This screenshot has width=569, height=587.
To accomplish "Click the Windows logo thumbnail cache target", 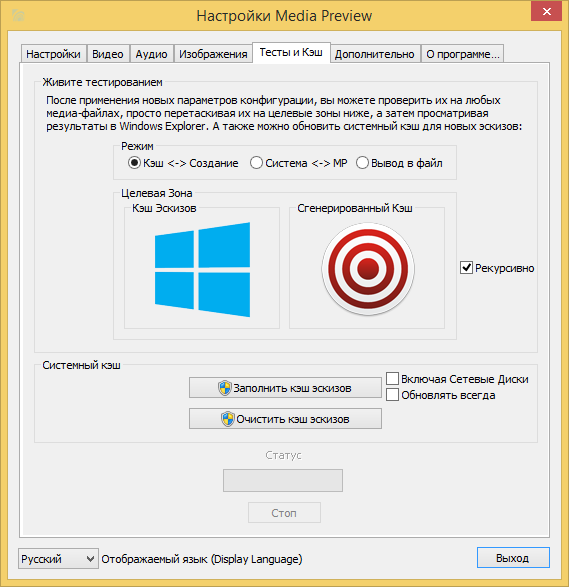I will (203, 270).
